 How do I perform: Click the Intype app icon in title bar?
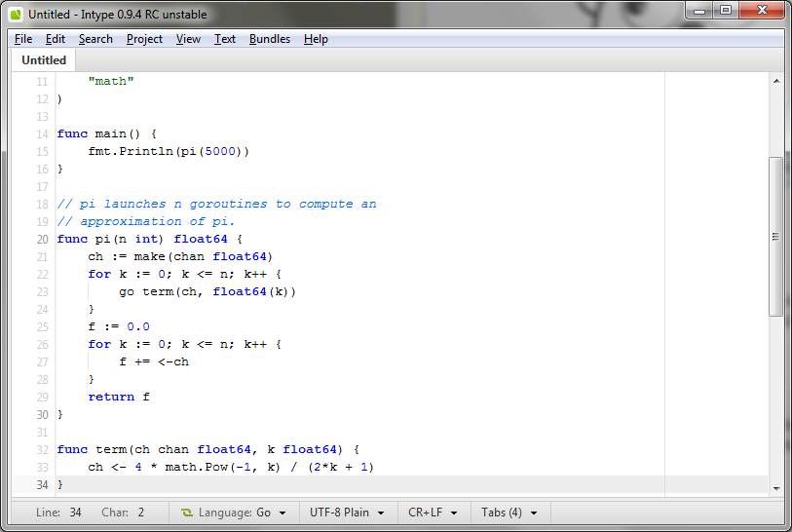click(17, 15)
